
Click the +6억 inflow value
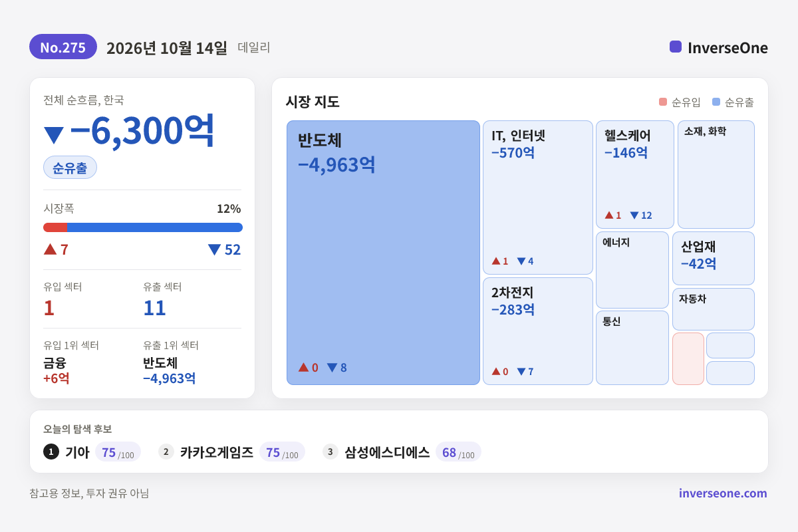[x=57, y=378]
